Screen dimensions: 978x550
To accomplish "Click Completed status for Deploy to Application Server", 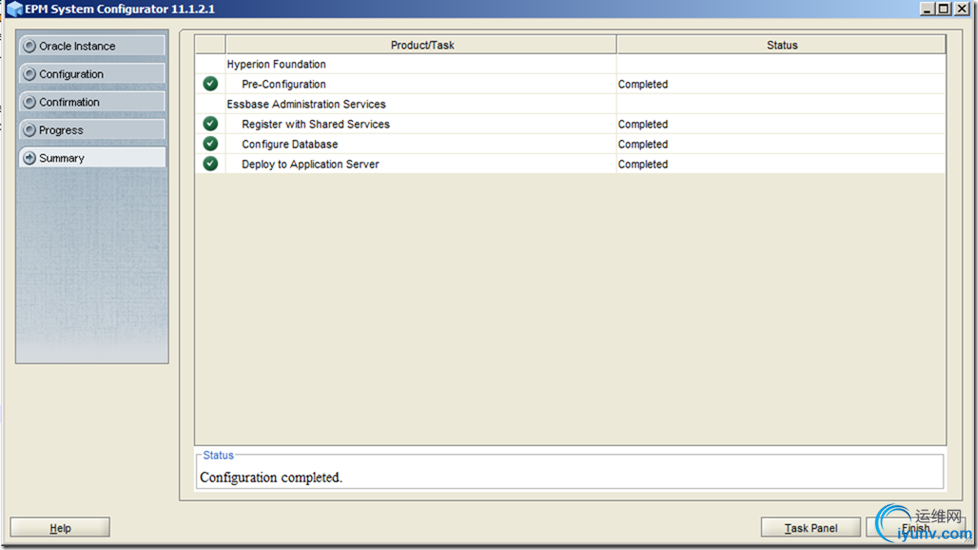I will pyautogui.click(x=642, y=164).
